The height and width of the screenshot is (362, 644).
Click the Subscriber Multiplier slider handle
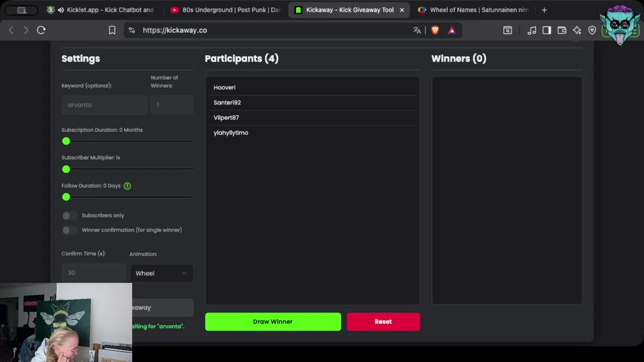[x=66, y=169]
